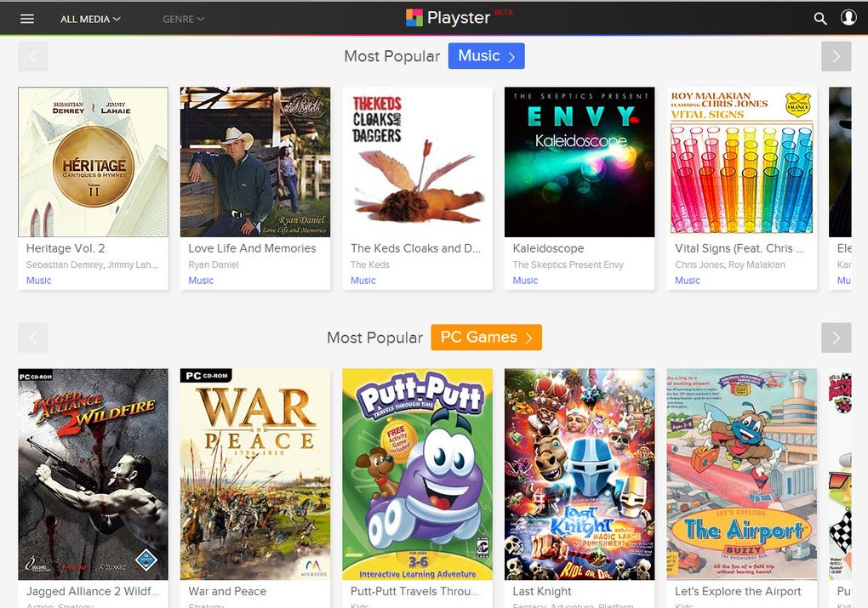This screenshot has width=868, height=608.
Task: Open Jagged Alliance 2 Wildfire game cover
Action: (93, 474)
